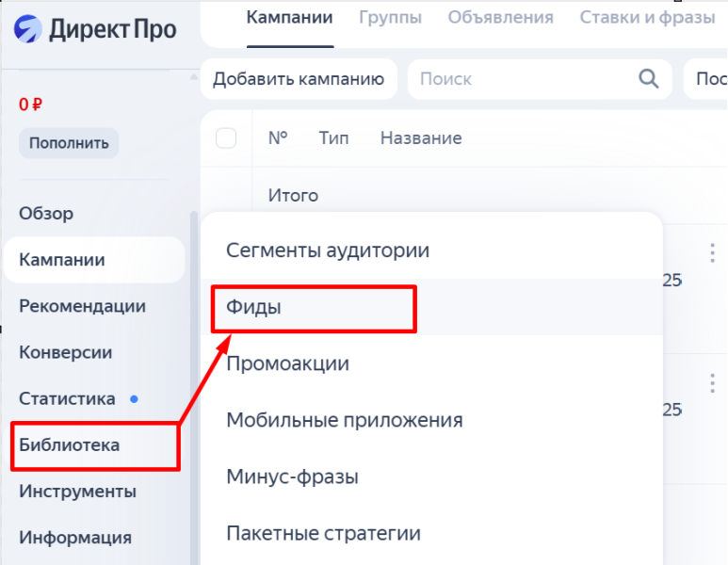This screenshot has height=565, width=728.
Task: Open the first campaign row's three-dot menu
Action: click(x=712, y=252)
